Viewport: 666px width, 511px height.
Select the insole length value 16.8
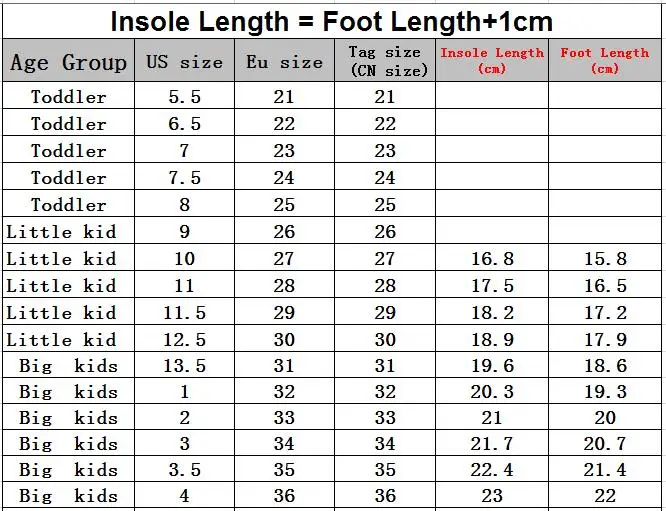[492, 257]
